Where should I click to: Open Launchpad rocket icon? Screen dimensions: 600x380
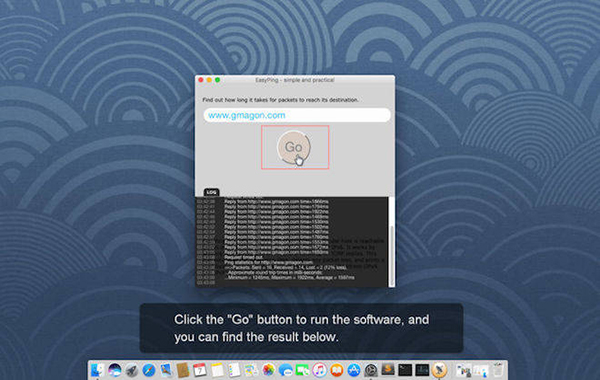pyautogui.click(x=132, y=370)
